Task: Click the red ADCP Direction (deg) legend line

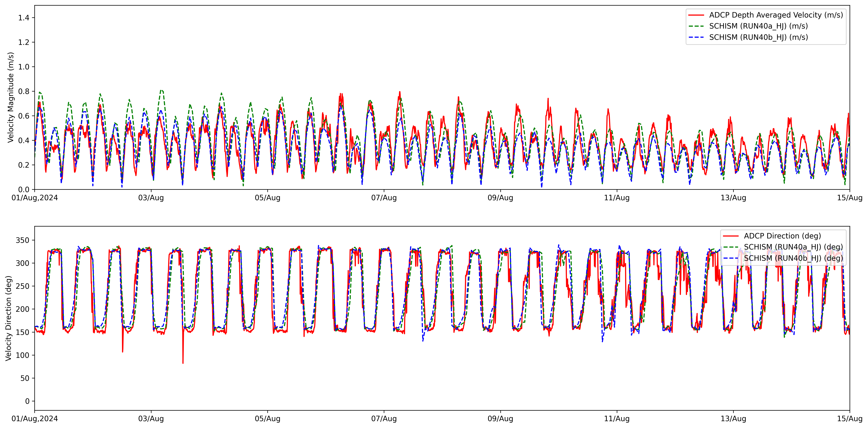Action: point(731,236)
